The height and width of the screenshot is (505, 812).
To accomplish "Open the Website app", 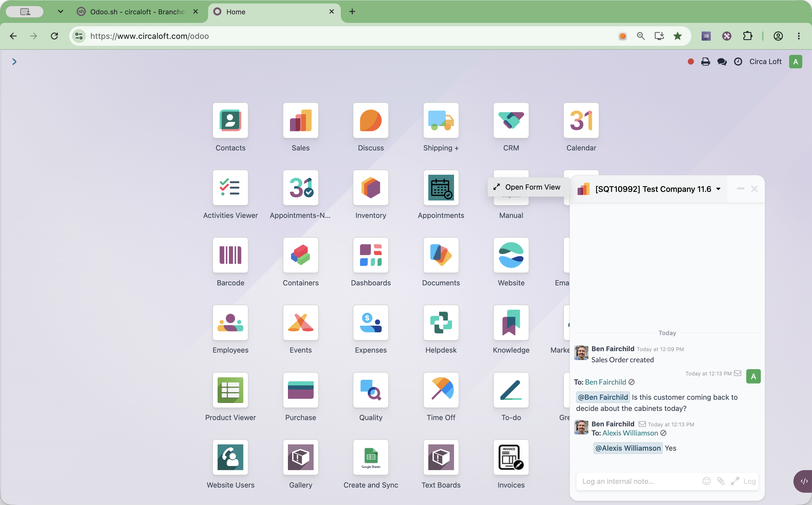I will (x=511, y=255).
